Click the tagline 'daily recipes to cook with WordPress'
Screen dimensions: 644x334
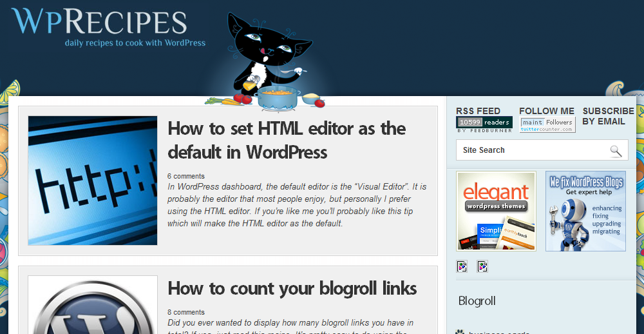point(135,43)
